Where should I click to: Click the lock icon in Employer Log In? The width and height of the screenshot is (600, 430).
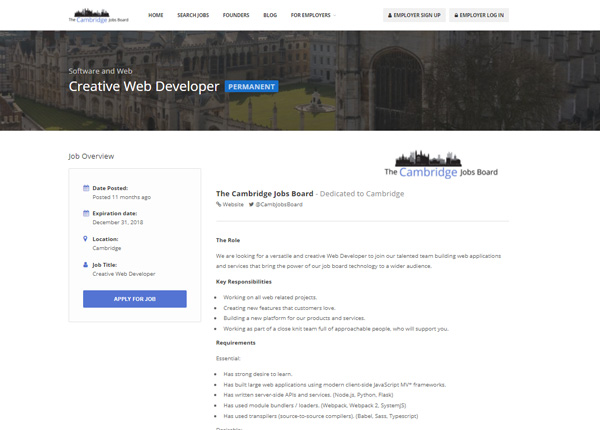pos(456,15)
